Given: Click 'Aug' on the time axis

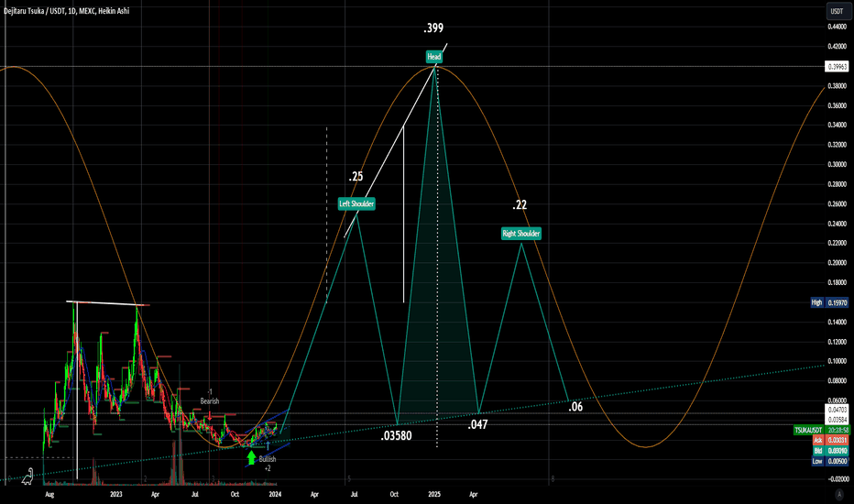Looking at the screenshot, I should [x=49, y=495].
